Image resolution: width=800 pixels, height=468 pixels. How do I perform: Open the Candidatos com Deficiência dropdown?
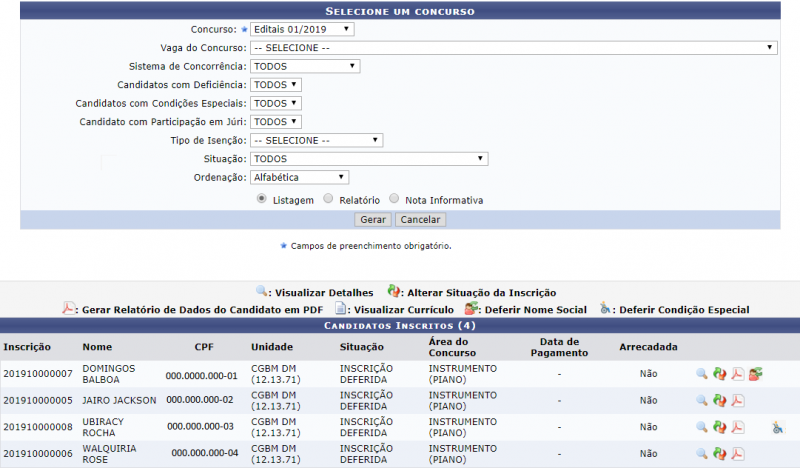pos(276,85)
